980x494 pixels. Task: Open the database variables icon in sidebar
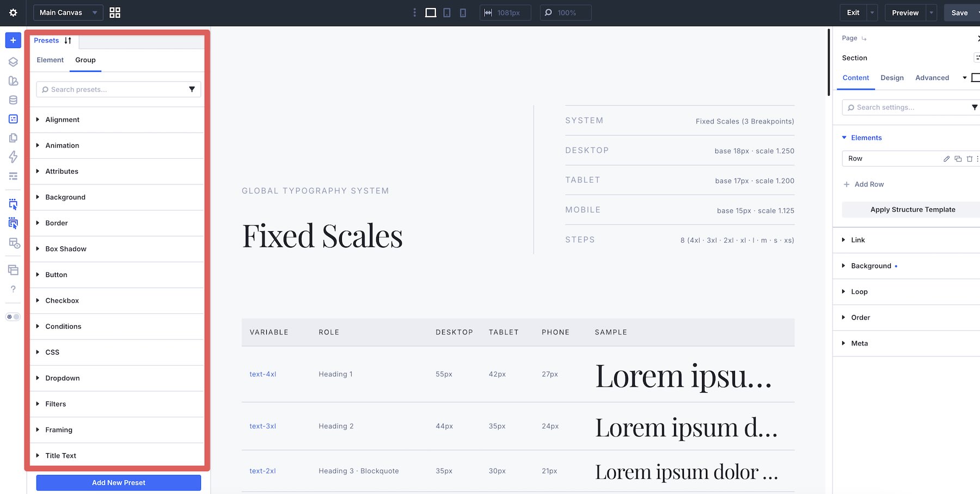13,100
